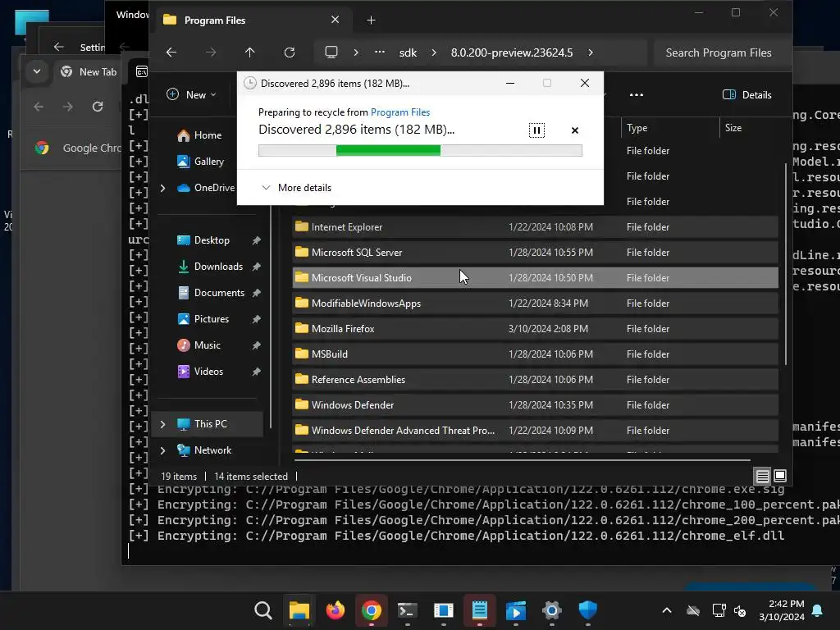Open Terminal from the taskbar
This screenshot has width=840, height=630.
407,610
